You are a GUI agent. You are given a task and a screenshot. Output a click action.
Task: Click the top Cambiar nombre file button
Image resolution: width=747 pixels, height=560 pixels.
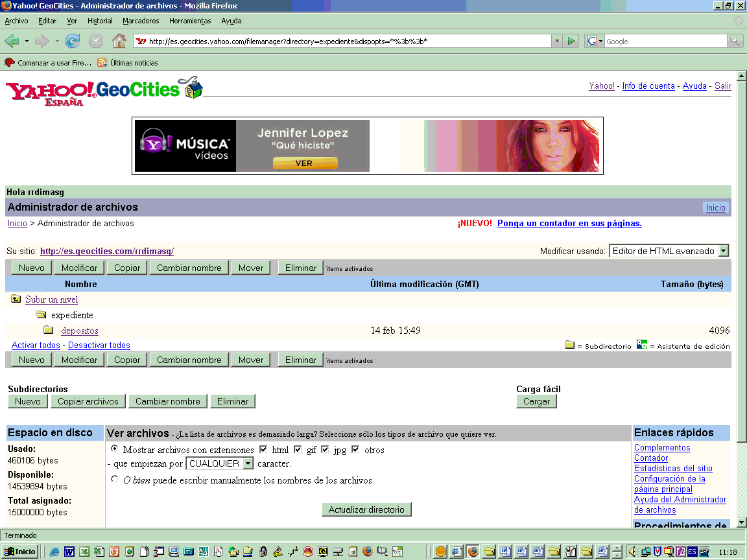[189, 268]
